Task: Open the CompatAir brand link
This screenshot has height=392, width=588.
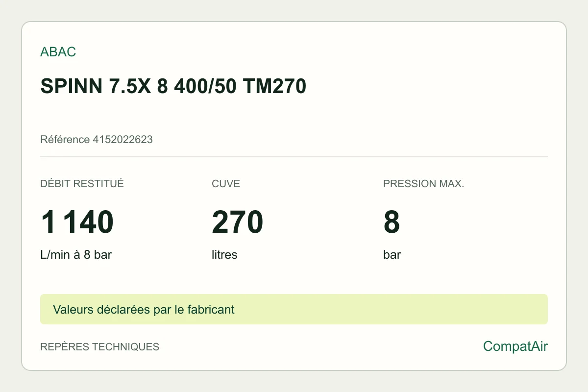Action: click(x=515, y=346)
